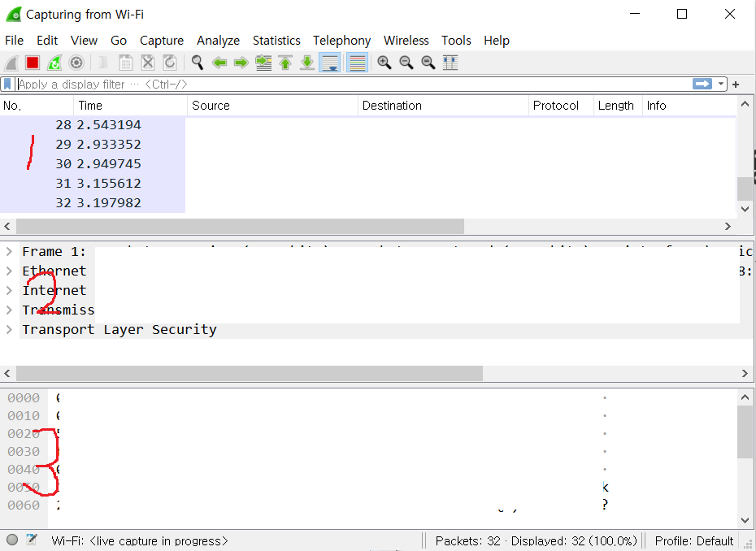The width and height of the screenshot is (756, 551).
Task: Toggle packet list colorization icon
Action: 357,63
